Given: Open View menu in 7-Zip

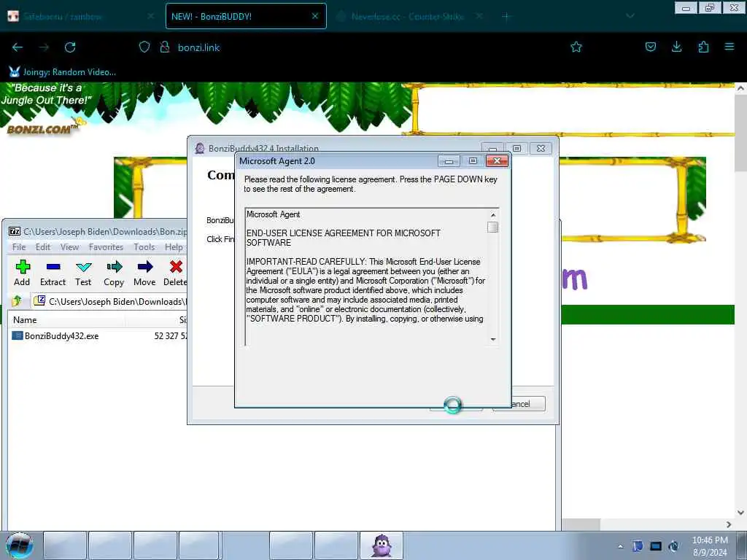Looking at the screenshot, I should (x=69, y=247).
